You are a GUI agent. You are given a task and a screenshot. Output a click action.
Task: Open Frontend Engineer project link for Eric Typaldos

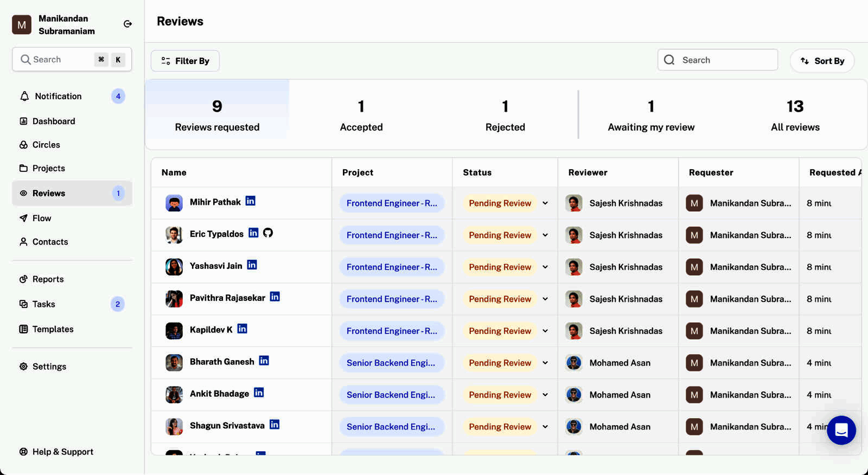click(392, 235)
